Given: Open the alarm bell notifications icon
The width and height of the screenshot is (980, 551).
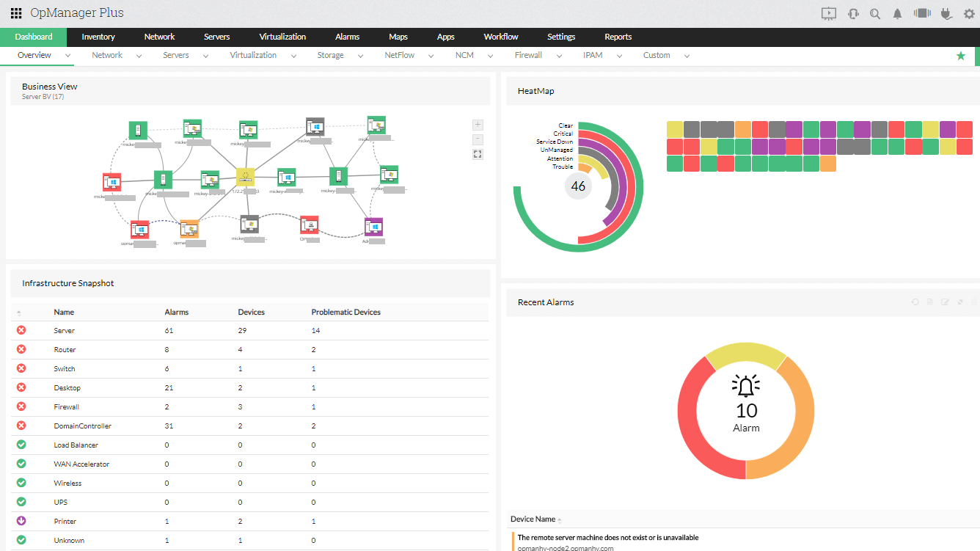Looking at the screenshot, I should 897,13.
